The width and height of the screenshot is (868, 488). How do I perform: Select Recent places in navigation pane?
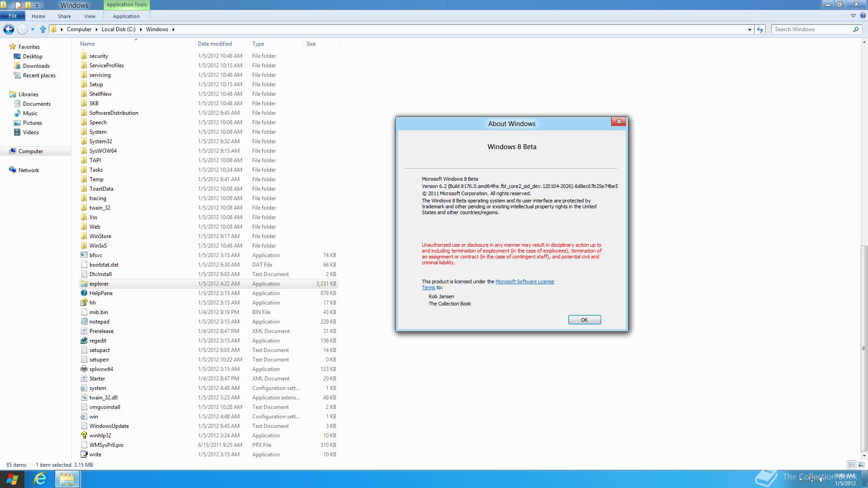click(39, 75)
